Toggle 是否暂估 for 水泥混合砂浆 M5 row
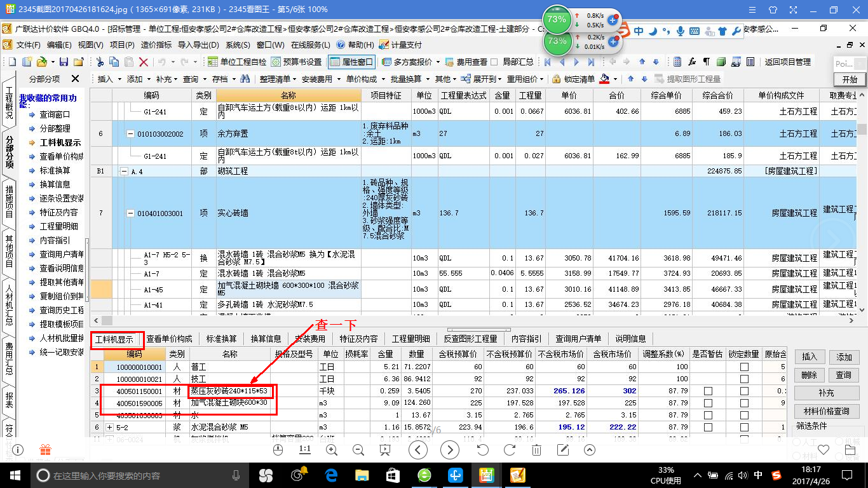The image size is (868, 488). (709, 428)
